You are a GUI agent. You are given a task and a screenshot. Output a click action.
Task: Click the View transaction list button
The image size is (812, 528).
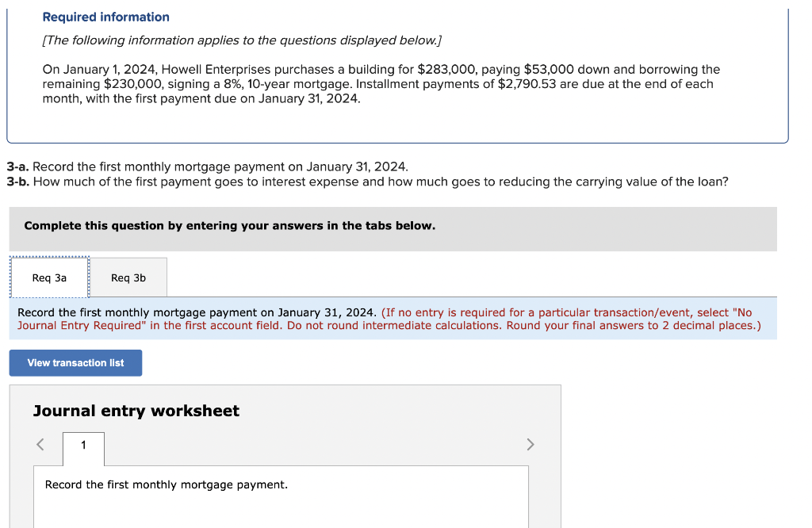(x=75, y=363)
